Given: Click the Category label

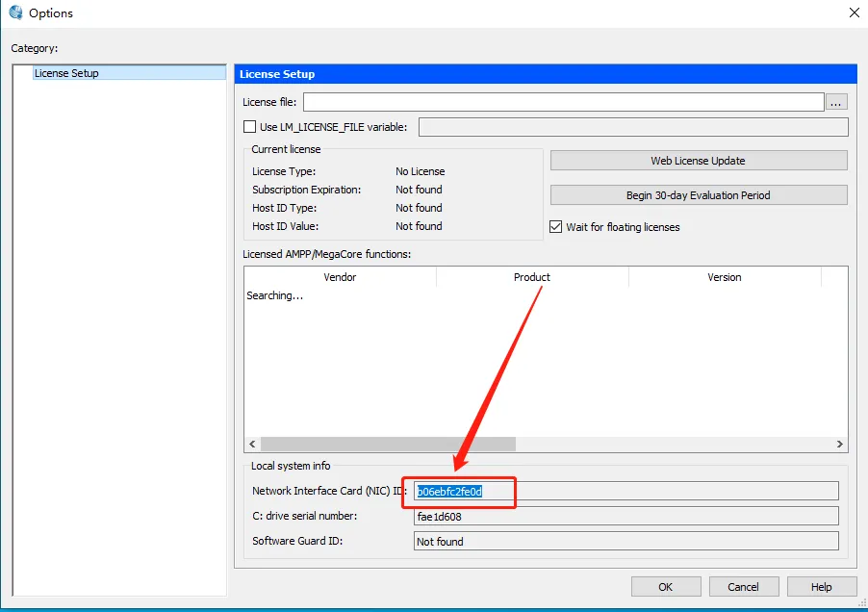Looking at the screenshot, I should [x=35, y=48].
